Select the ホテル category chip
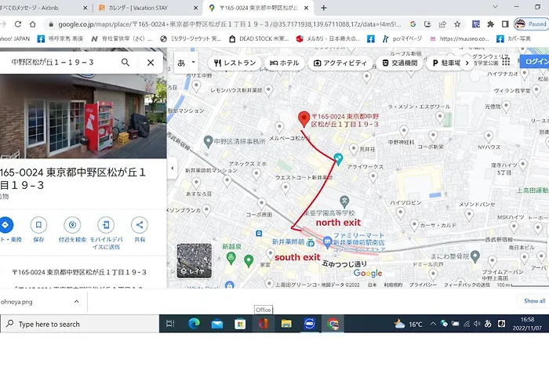The image size is (549, 392). (x=284, y=63)
